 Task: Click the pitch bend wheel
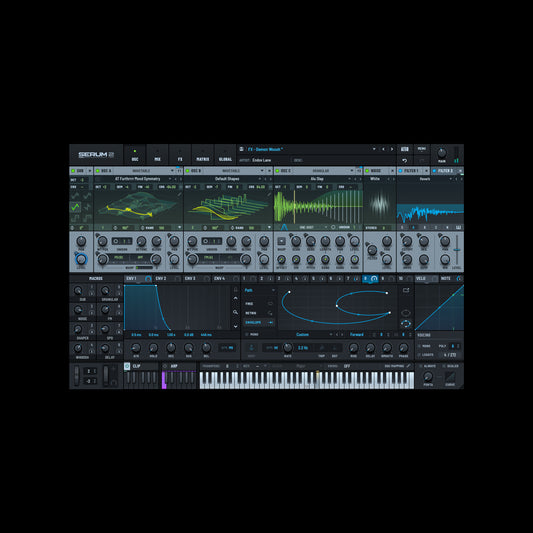(76, 376)
